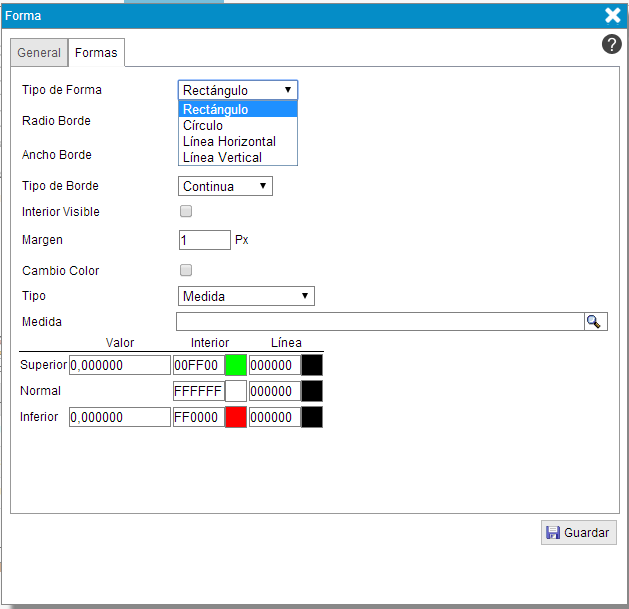
Task: Toggle the Cambio Color checkbox
Action: point(185,270)
